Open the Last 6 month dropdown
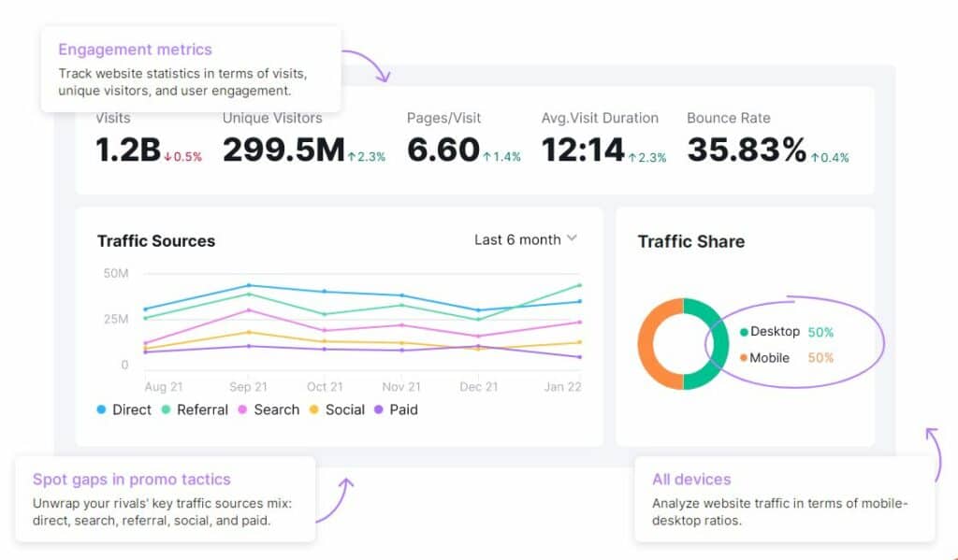Image resolution: width=958 pixels, height=560 pixels. (526, 239)
